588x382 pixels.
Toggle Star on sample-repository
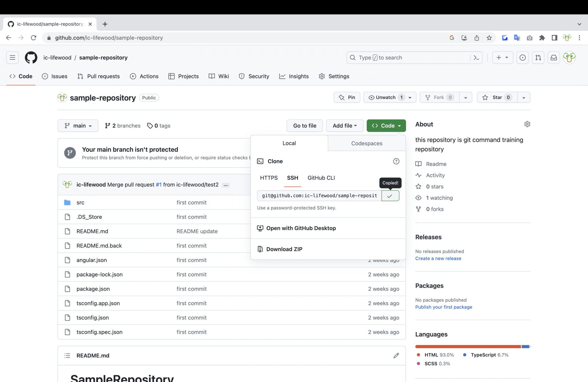(x=497, y=97)
